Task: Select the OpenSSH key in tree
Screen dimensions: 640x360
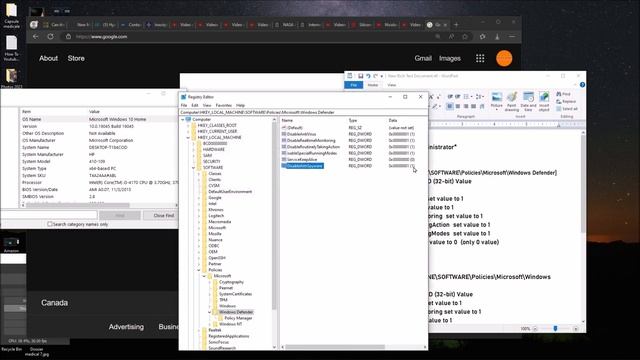Action: tap(217, 258)
